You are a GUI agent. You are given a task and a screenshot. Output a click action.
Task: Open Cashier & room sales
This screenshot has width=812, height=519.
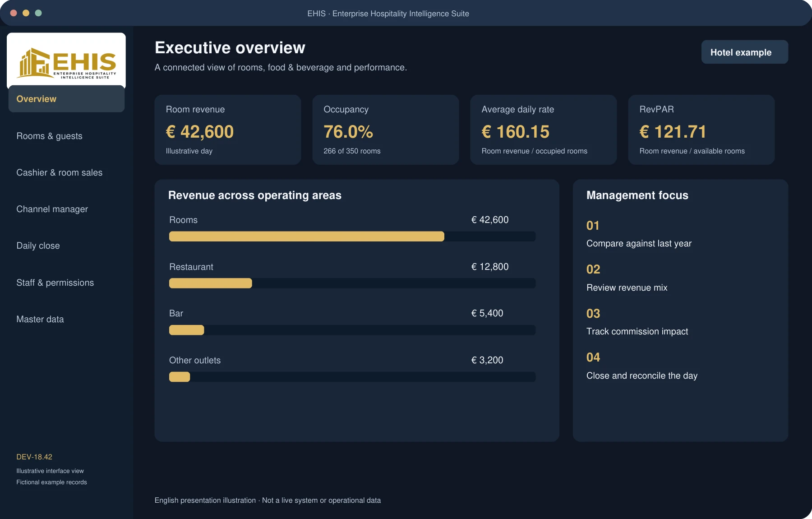[x=59, y=172]
